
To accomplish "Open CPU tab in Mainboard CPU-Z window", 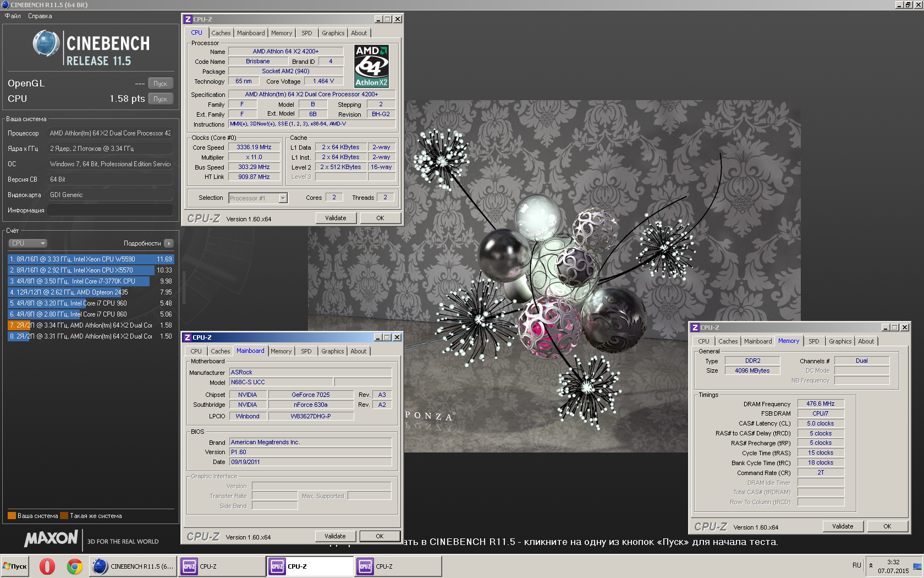I will tap(196, 351).
